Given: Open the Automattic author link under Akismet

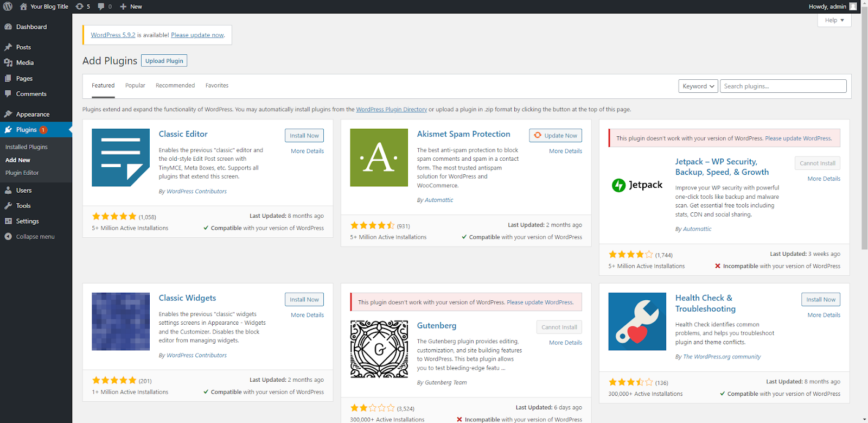Looking at the screenshot, I should 439,200.
